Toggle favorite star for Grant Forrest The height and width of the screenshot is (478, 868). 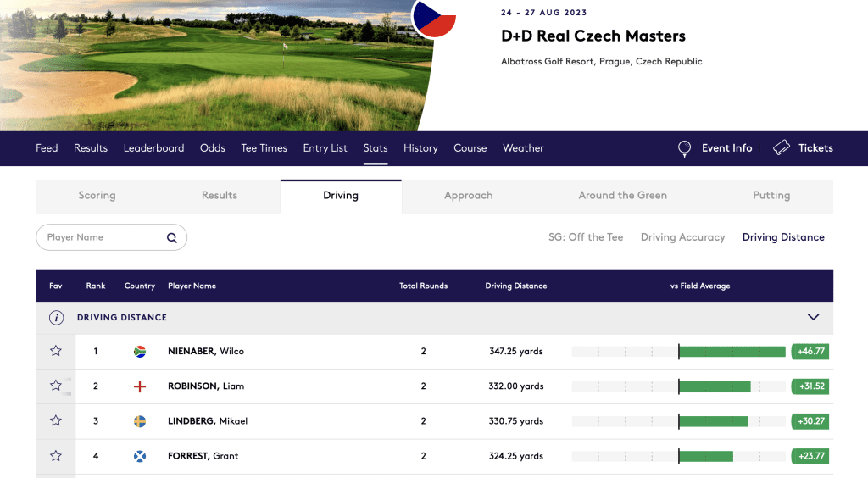click(56, 456)
